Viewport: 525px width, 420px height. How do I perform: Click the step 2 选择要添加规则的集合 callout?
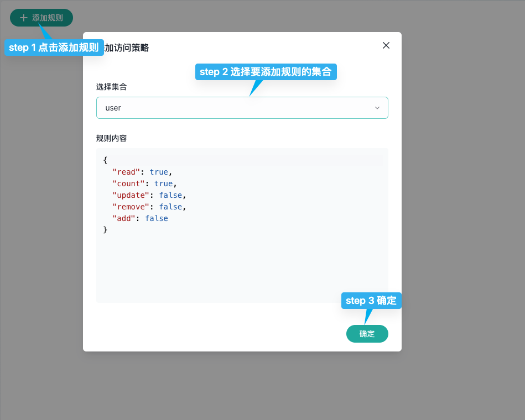tap(266, 72)
